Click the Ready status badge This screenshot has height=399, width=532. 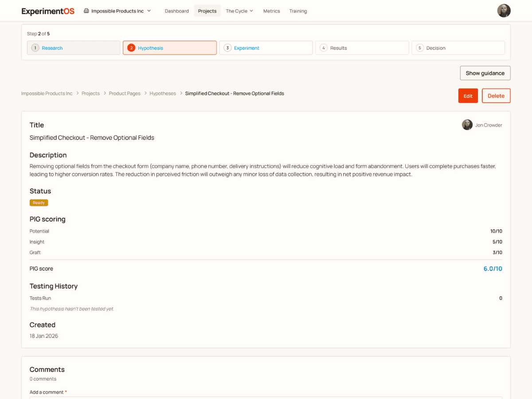click(x=39, y=203)
